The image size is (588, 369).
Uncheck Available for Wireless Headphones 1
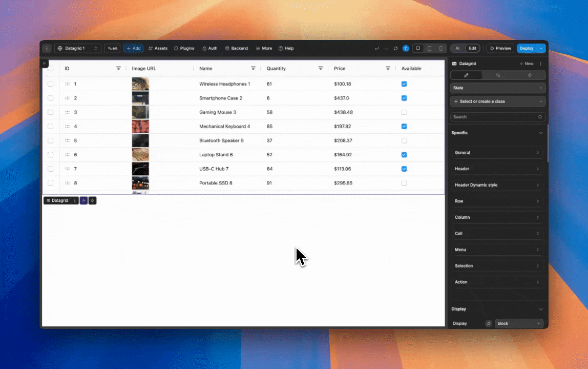click(x=404, y=84)
